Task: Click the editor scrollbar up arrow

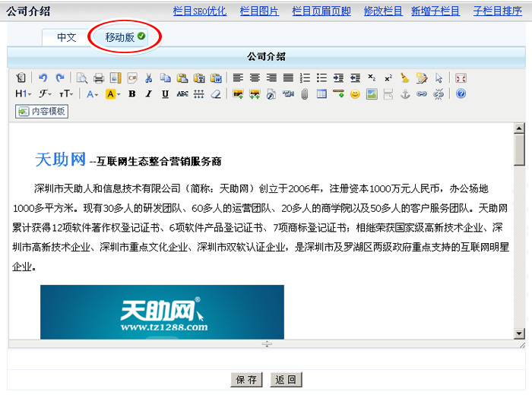Action: click(x=519, y=128)
